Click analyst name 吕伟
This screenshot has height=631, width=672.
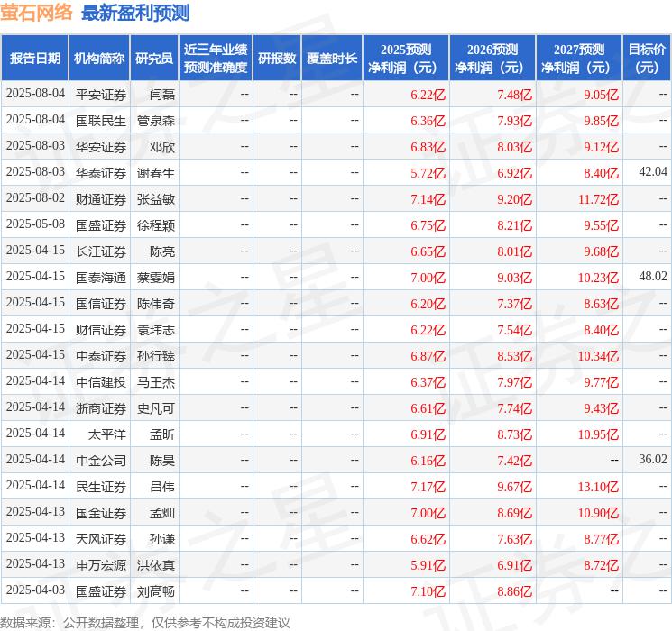(162, 486)
